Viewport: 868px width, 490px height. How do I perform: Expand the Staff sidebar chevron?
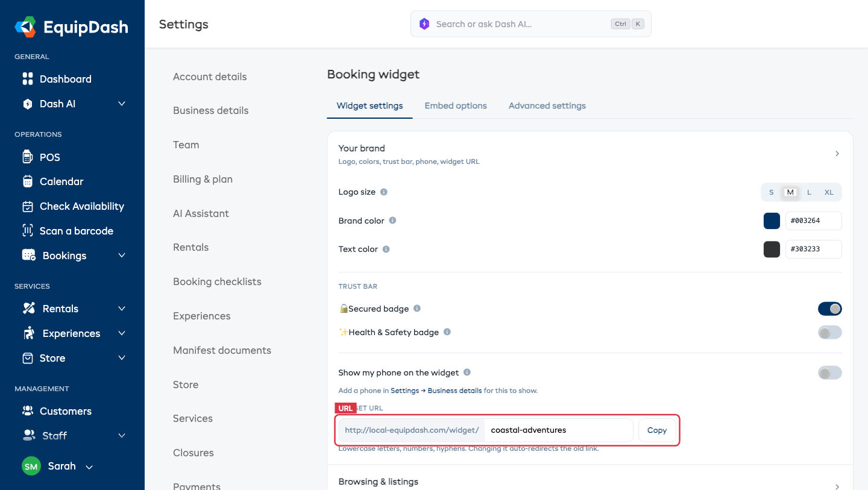point(122,435)
